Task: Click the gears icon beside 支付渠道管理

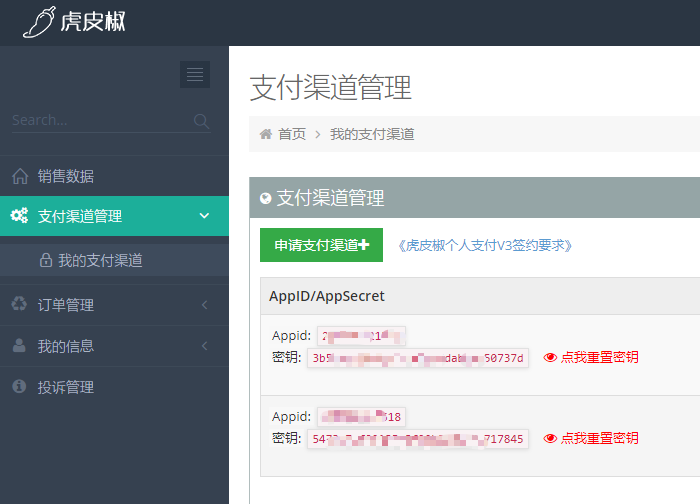Action: (x=19, y=216)
